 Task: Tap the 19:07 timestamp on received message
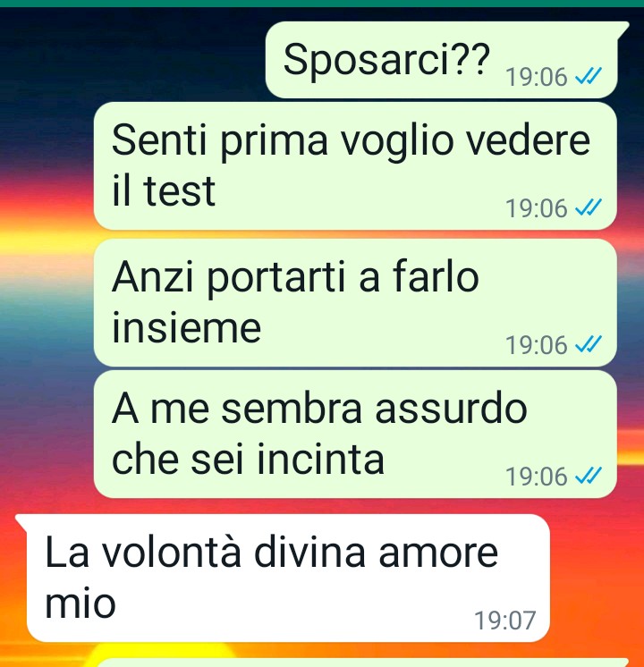click(x=504, y=621)
